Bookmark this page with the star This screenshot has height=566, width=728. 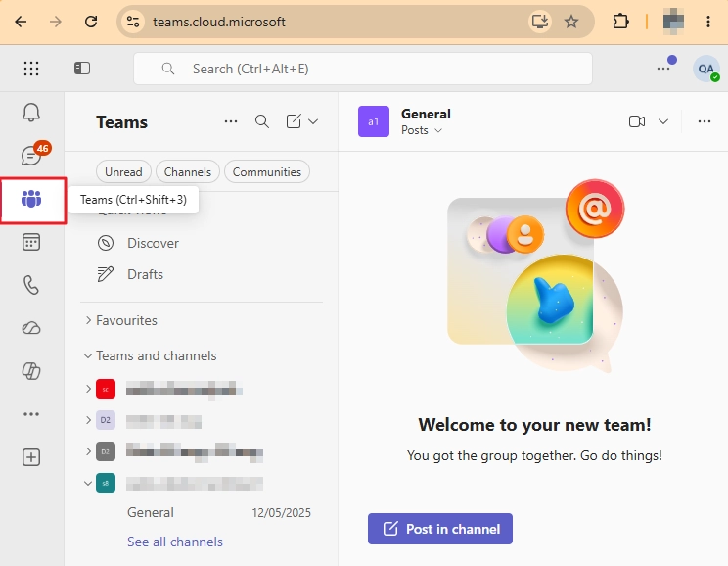[571, 22]
